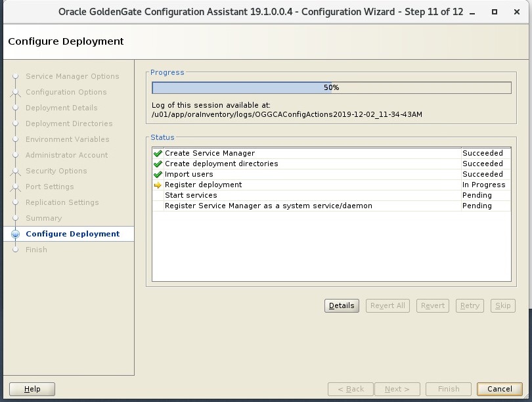Open the Replication Settings wizard step
532x402 pixels.
tap(62, 202)
